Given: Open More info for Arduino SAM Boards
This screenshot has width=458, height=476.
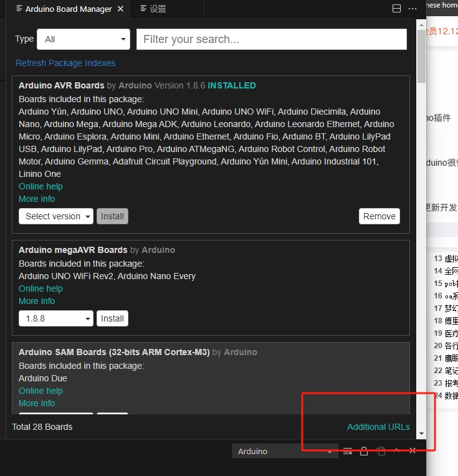Looking at the screenshot, I should [x=37, y=404].
